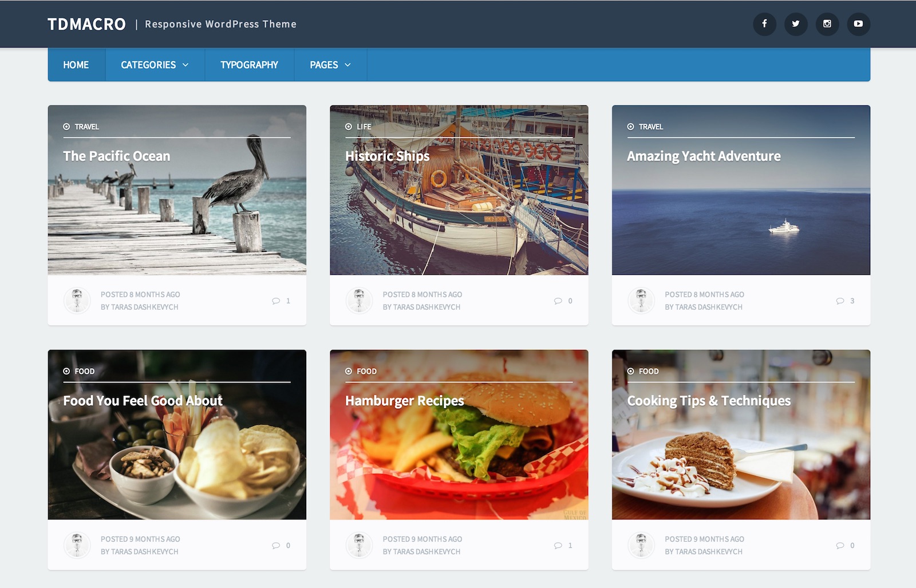This screenshot has height=588, width=916.
Task: Click the TDMACRO site logo
Action: click(x=86, y=24)
